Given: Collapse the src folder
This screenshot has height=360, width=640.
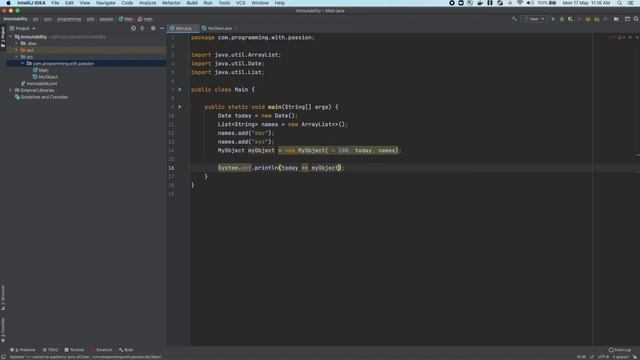Looking at the screenshot, I should [17, 57].
